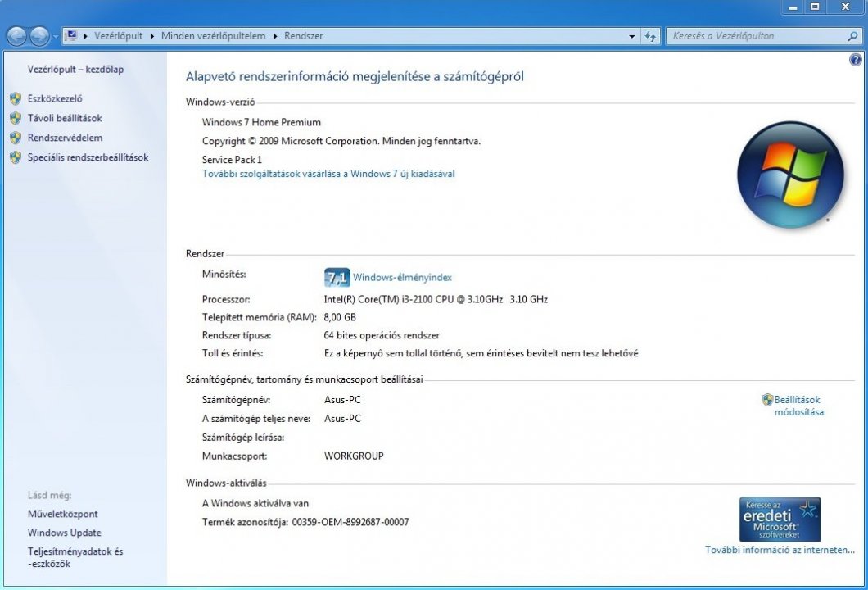The image size is (868, 590).
Task: Click the Service Pack 1 text
Action: tap(232, 160)
